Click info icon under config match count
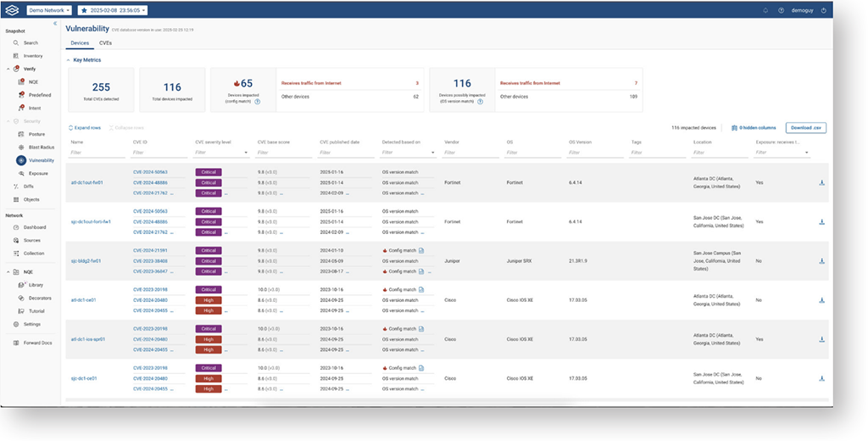 pyautogui.click(x=257, y=101)
